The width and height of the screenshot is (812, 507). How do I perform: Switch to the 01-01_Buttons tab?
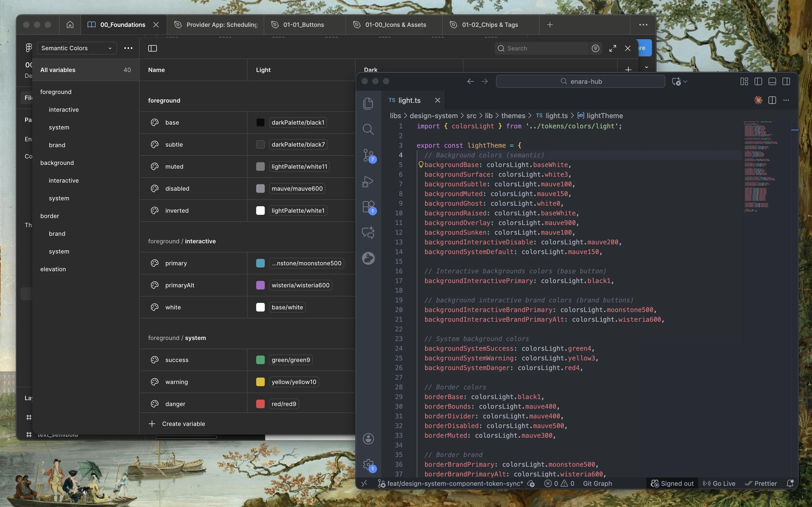click(x=303, y=25)
